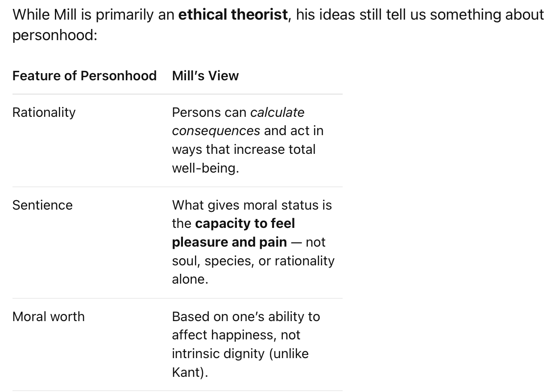The height and width of the screenshot is (392, 551).
Task: Click the text "intrinsic dignity (unlike"
Action: (240, 354)
